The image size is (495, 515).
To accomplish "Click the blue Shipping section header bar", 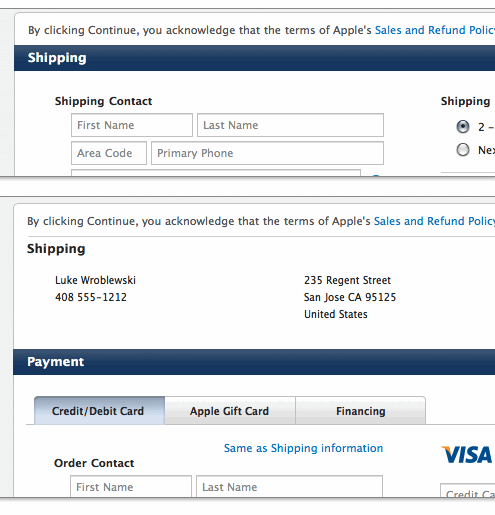I will tap(255, 58).
